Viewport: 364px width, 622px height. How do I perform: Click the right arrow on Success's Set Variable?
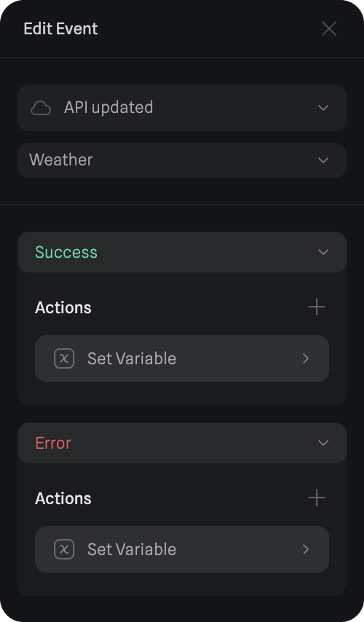click(306, 358)
